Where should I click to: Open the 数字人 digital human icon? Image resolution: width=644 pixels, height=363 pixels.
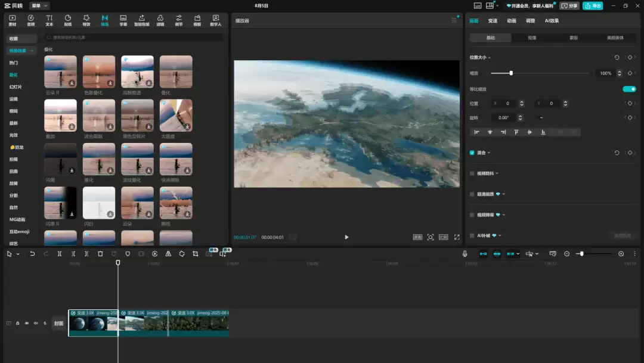(x=216, y=20)
